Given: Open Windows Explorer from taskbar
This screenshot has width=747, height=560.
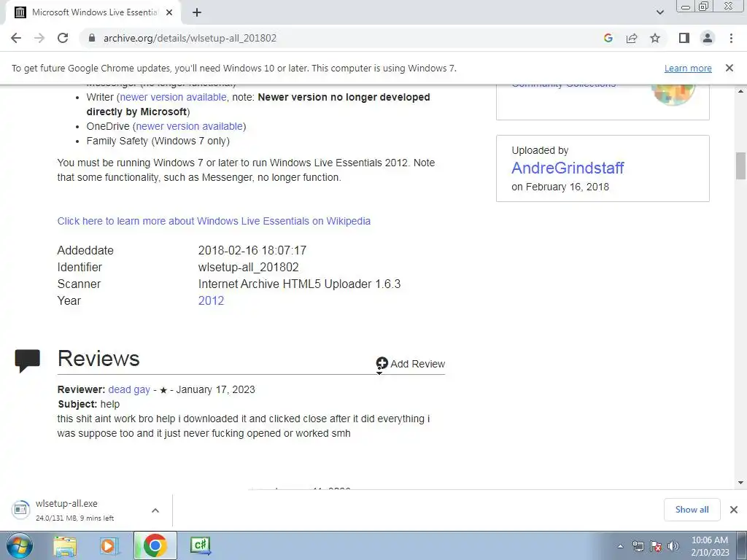Looking at the screenshot, I should (x=65, y=545).
